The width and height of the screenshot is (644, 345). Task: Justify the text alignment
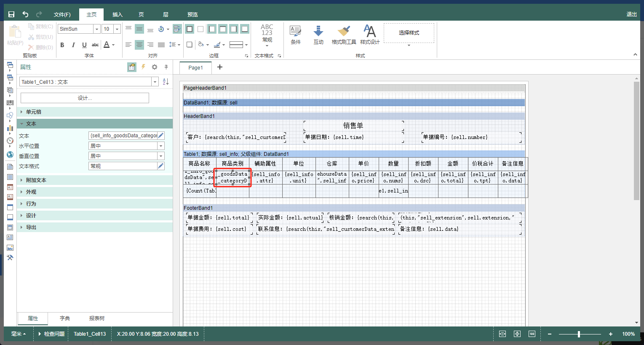point(161,45)
